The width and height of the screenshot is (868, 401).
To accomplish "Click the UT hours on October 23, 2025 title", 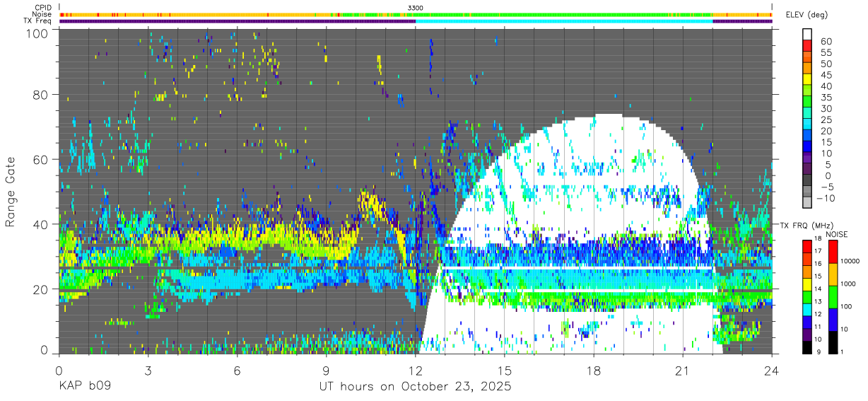I will (415, 387).
